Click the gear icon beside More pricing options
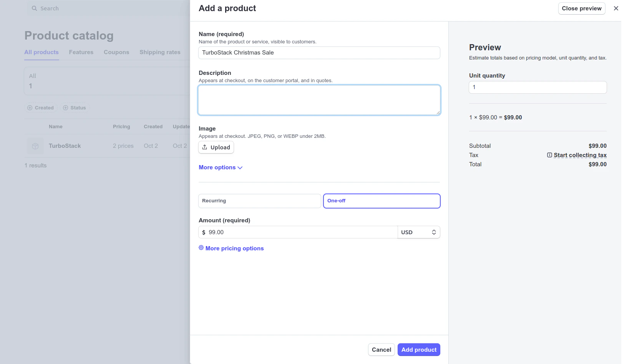Image resolution: width=627 pixels, height=364 pixels. tap(201, 248)
